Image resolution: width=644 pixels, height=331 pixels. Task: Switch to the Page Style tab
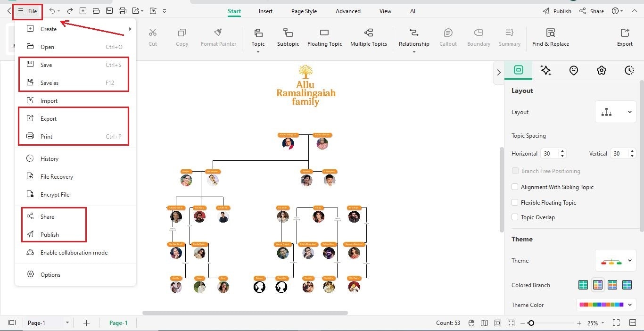(304, 11)
